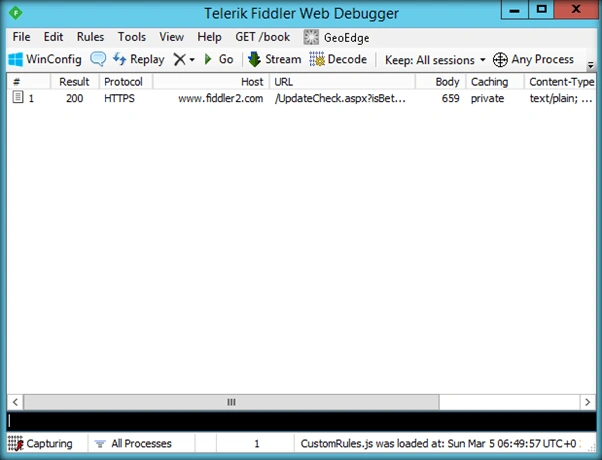Click the GET /book menu item
Image resolution: width=602 pixels, height=460 pixels.
click(x=263, y=37)
